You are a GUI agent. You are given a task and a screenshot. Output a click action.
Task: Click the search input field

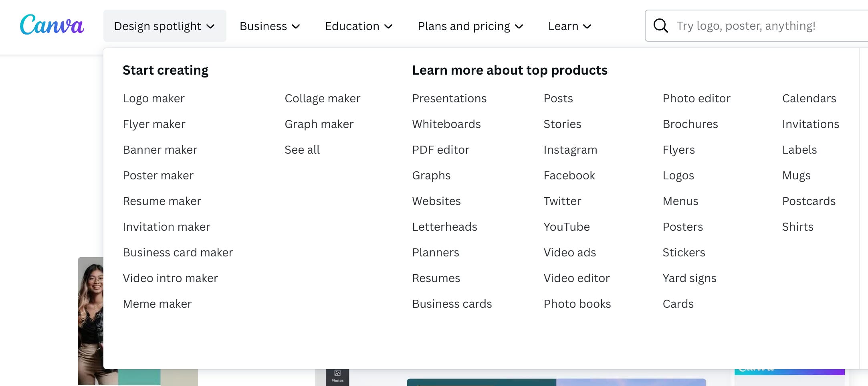(761, 25)
